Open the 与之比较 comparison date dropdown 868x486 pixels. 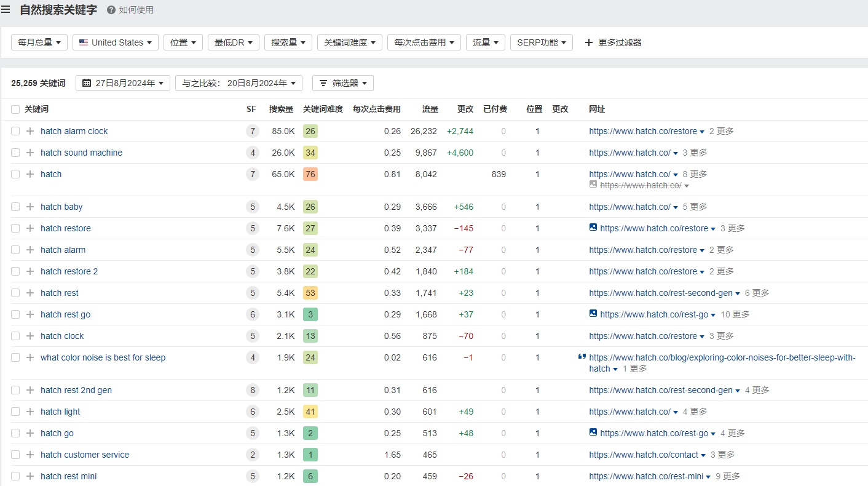point(239,83)
